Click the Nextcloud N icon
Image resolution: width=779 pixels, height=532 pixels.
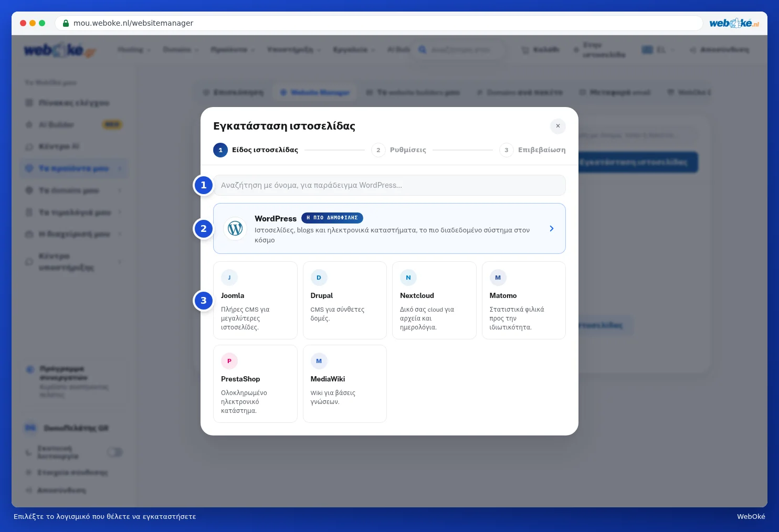coord(408,278)
